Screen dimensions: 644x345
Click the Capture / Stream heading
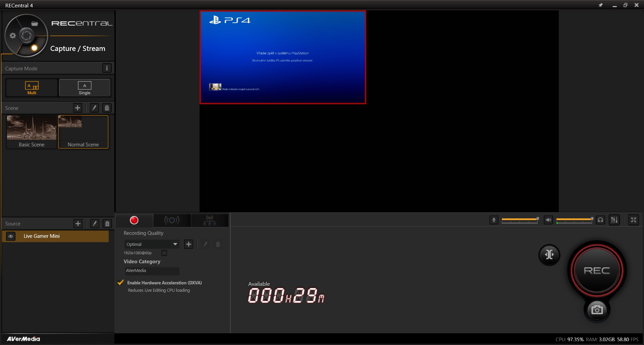point(78,49)
